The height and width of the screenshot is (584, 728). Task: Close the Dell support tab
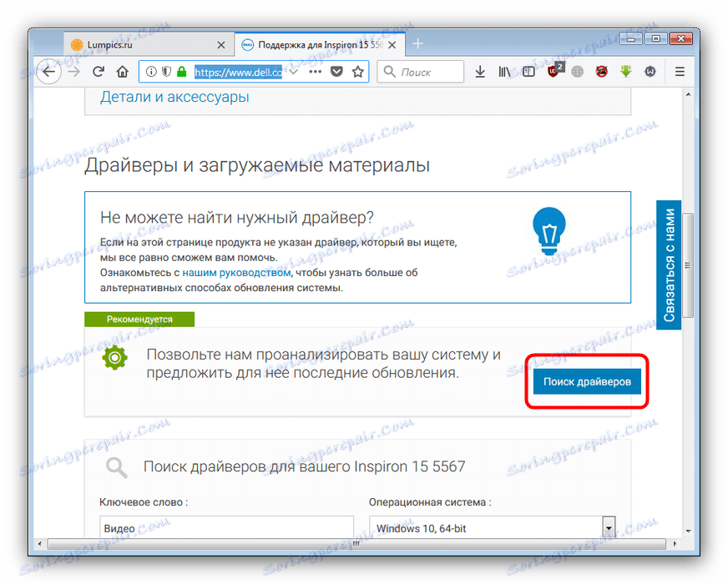click(x=392, y=45)
